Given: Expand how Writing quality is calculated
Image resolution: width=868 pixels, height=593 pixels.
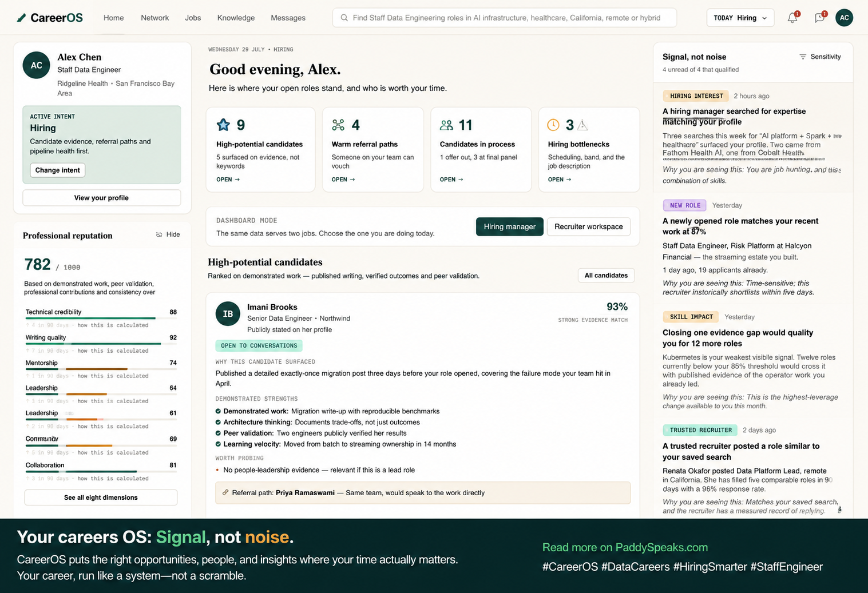Looking at the screenshot, I should click(113, 351).
